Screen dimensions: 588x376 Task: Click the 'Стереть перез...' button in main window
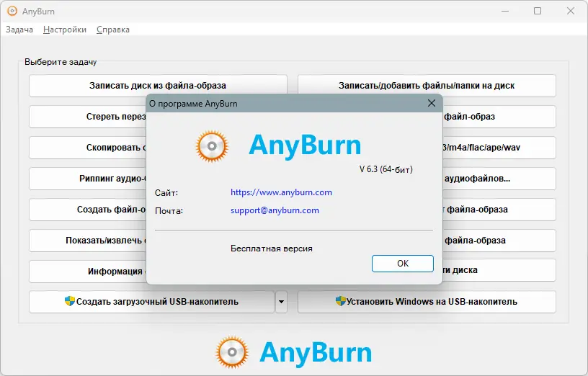(88, 117)
